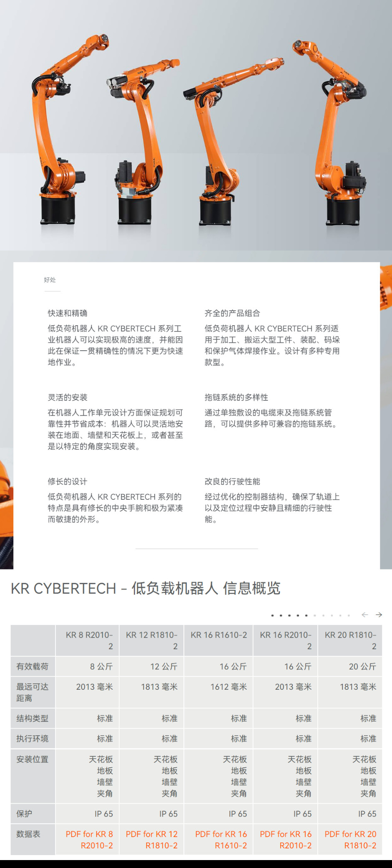The image size is (392, 868).
Task: Click the 数据表 row label
Action: [28, 834]
